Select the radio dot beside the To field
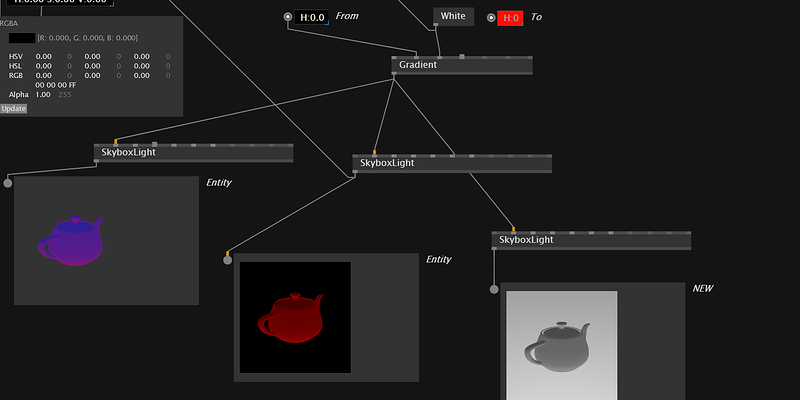The width and height of the screenshot is (800, 400). point(490,18)
